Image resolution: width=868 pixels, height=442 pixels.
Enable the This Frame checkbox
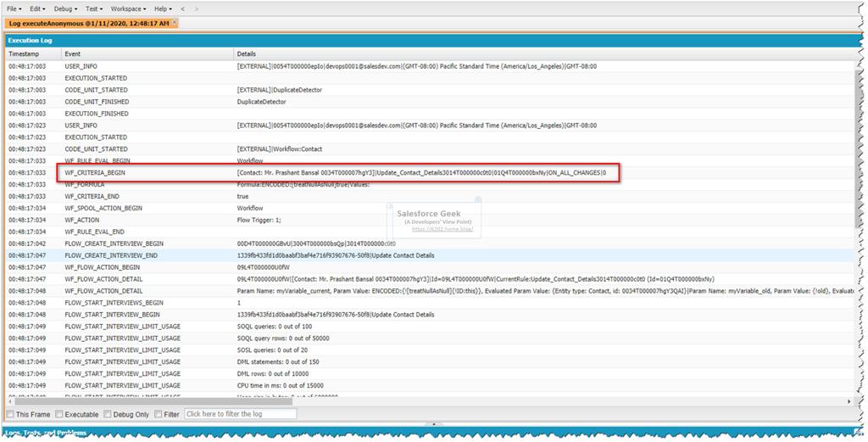click(x=10, y=414)
